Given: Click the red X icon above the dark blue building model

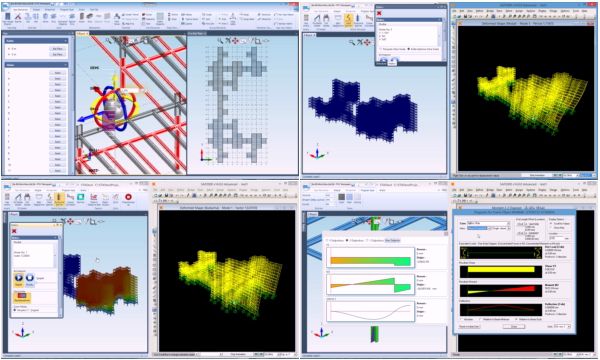Looking at the screenshot, I should click(379, 13).
